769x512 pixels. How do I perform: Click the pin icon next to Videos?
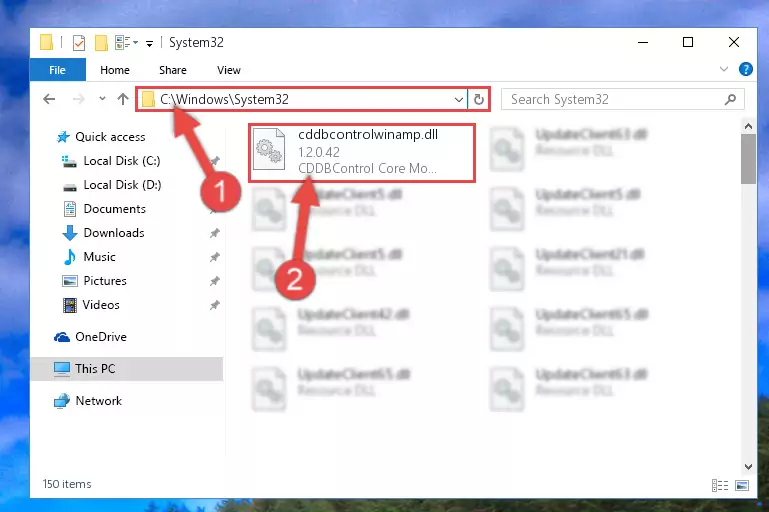215,305
